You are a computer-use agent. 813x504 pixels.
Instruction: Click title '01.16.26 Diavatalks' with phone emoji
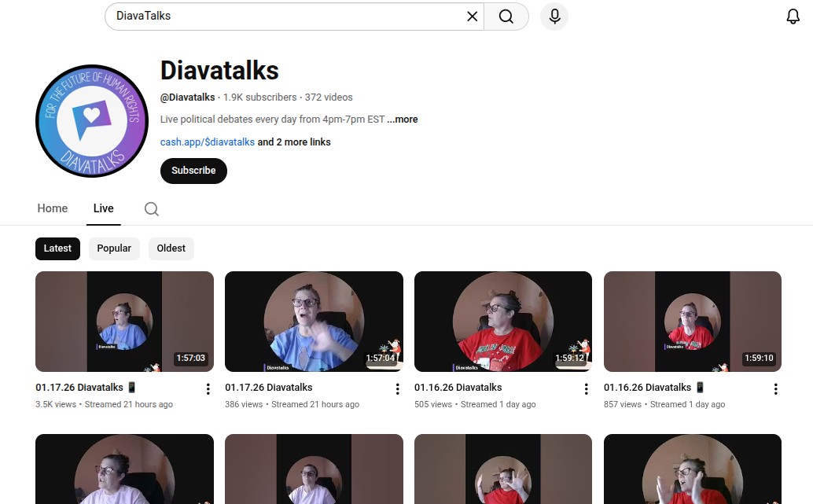(x=654, y=388)
